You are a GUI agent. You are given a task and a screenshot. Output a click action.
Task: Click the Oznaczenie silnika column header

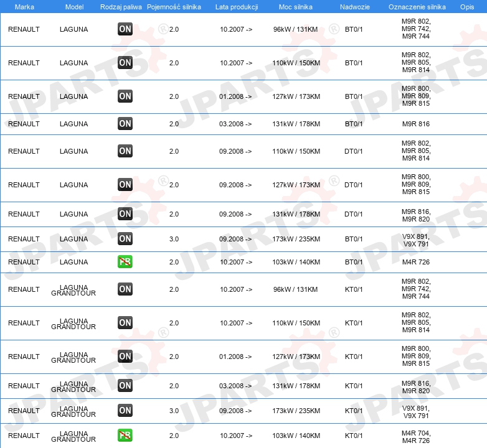click(417, 7)
